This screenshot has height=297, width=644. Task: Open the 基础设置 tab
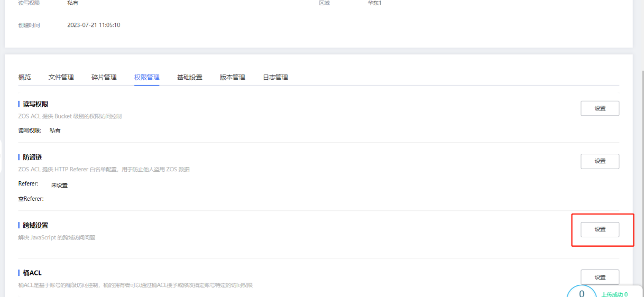(189, 77)
